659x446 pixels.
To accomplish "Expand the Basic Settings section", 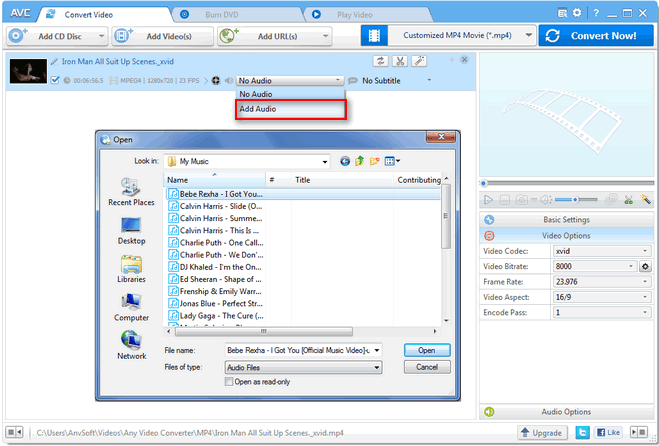I will click(x=566, y=220).
